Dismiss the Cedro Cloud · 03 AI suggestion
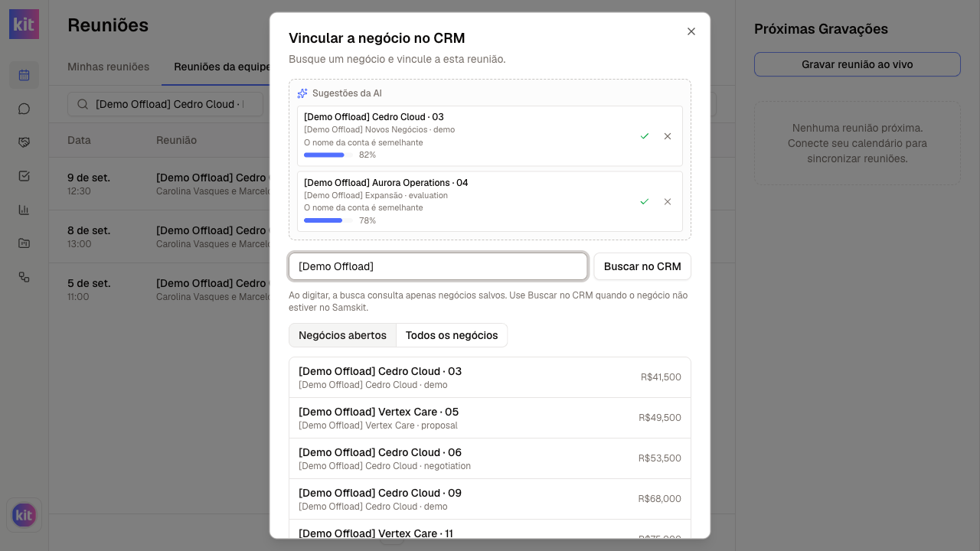 (x=668, y=136)
